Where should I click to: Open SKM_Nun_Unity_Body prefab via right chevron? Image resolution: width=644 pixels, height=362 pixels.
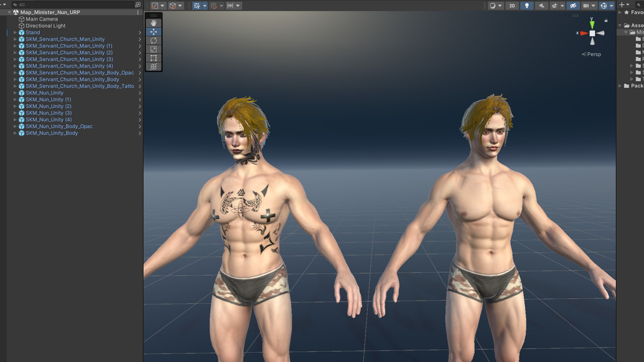coord(140,133)
